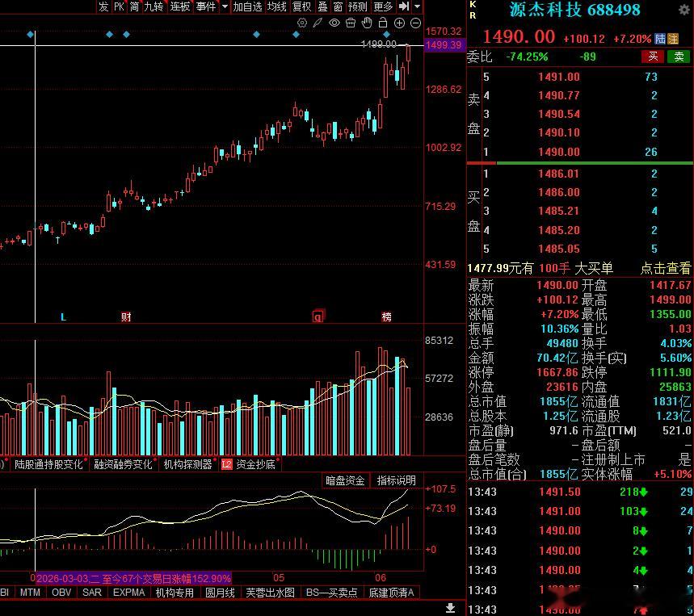Toggle 均线 moving averages
This screenshot has height=616, width=694.
277,6
